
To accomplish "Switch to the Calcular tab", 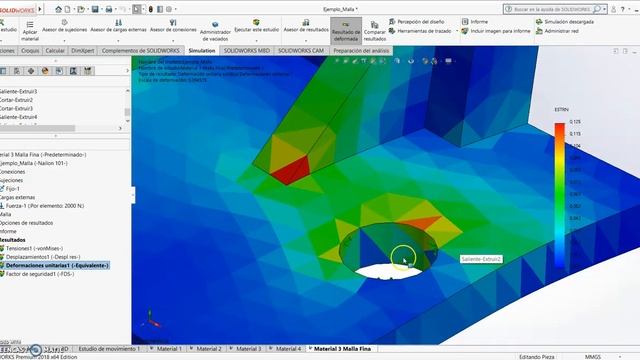I will point(55,51).
